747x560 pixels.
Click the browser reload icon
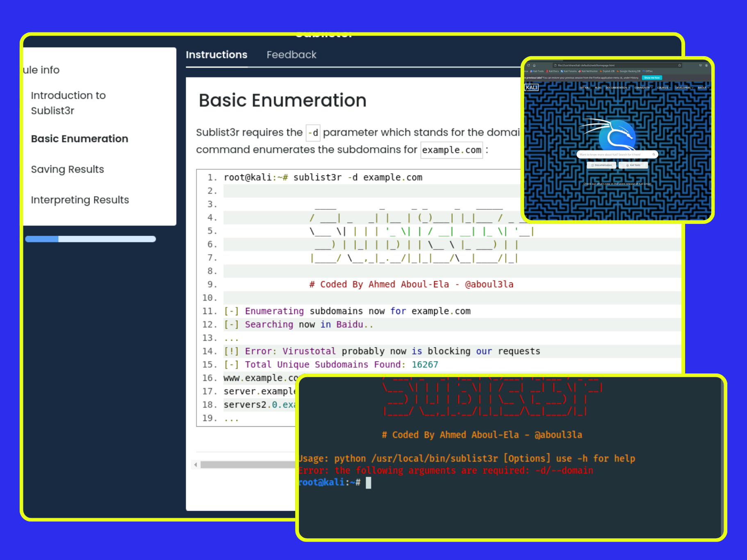(528, 65)
